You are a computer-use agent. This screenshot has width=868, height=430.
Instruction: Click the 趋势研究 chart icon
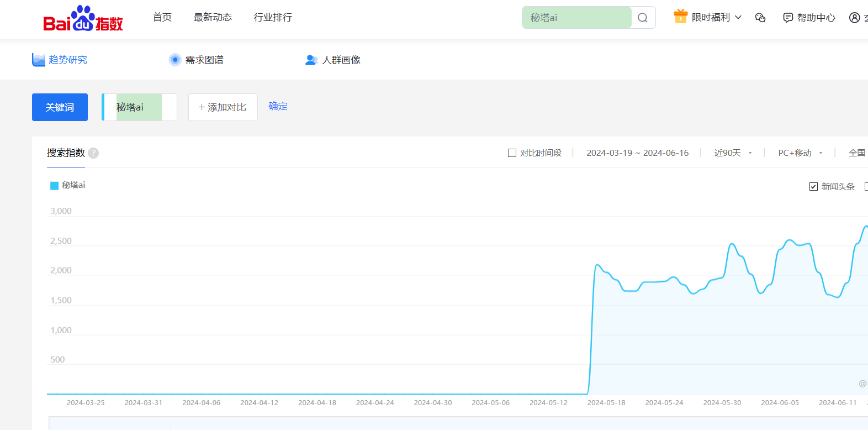(x=39, y=60)
